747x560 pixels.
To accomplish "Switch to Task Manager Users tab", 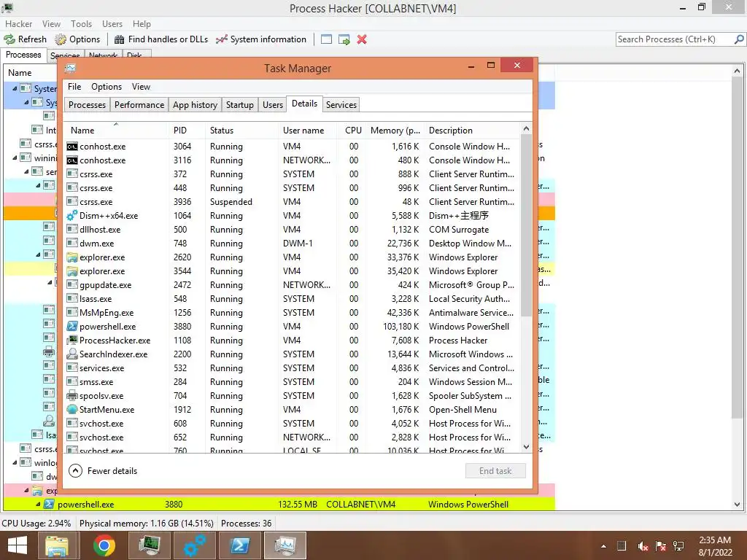I will point(273,105).
